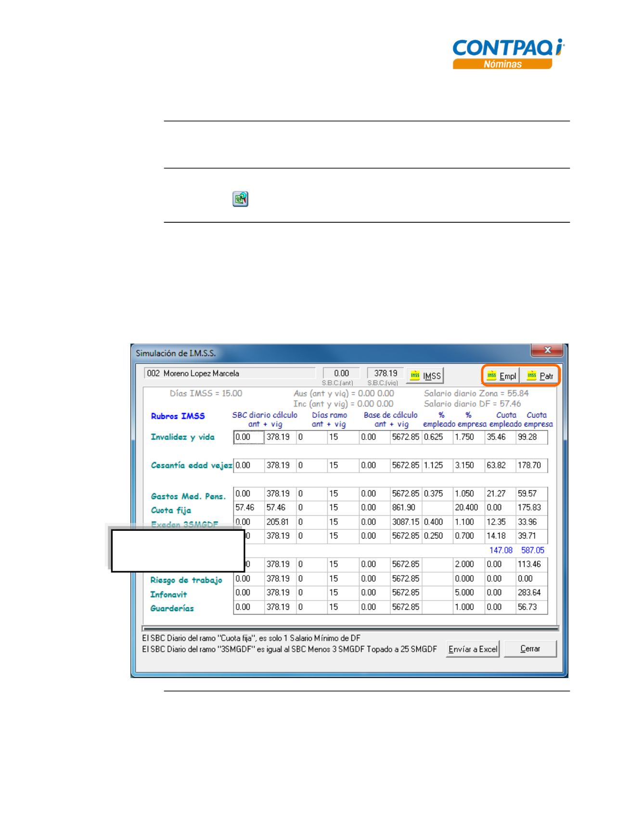Select Guarderías percent empresa cell 1.000
This screenshot has width=644, height=833.
(468, 607)
